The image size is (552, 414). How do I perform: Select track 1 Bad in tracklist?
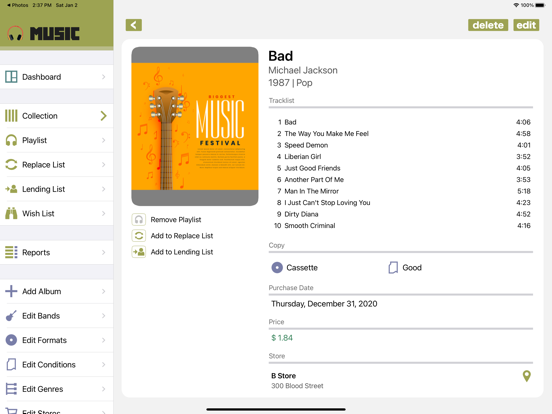[x=402, y=122]
